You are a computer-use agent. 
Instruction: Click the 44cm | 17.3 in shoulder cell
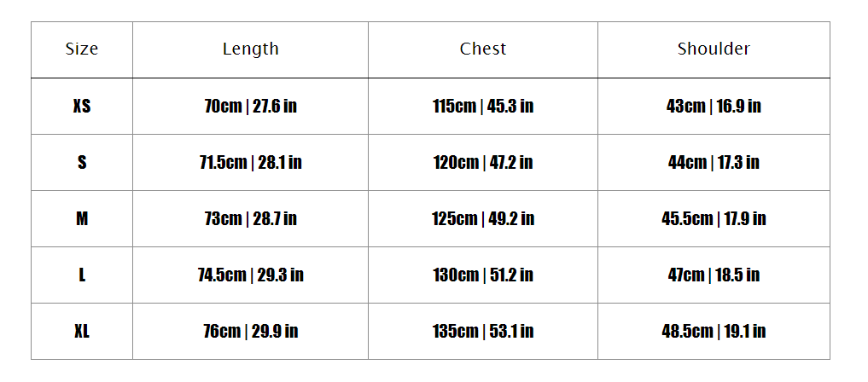tap(714, 163)
